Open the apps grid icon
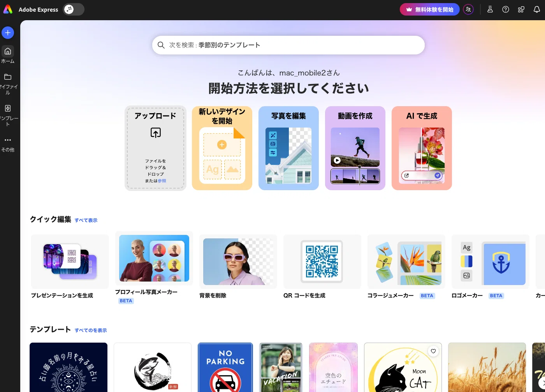The height and width of the screenshot is (392, 545). [x=521, y=10]
